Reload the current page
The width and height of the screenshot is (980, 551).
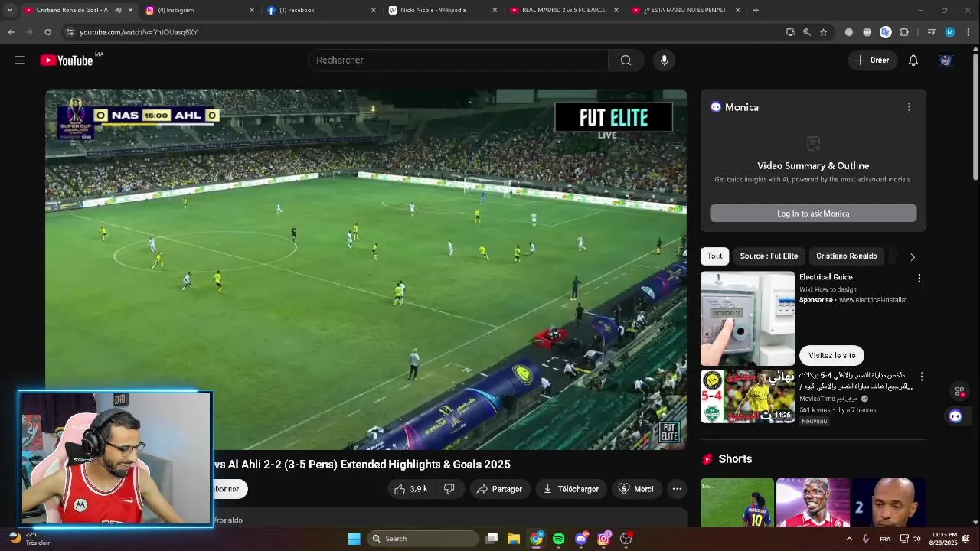click(47, 32)
